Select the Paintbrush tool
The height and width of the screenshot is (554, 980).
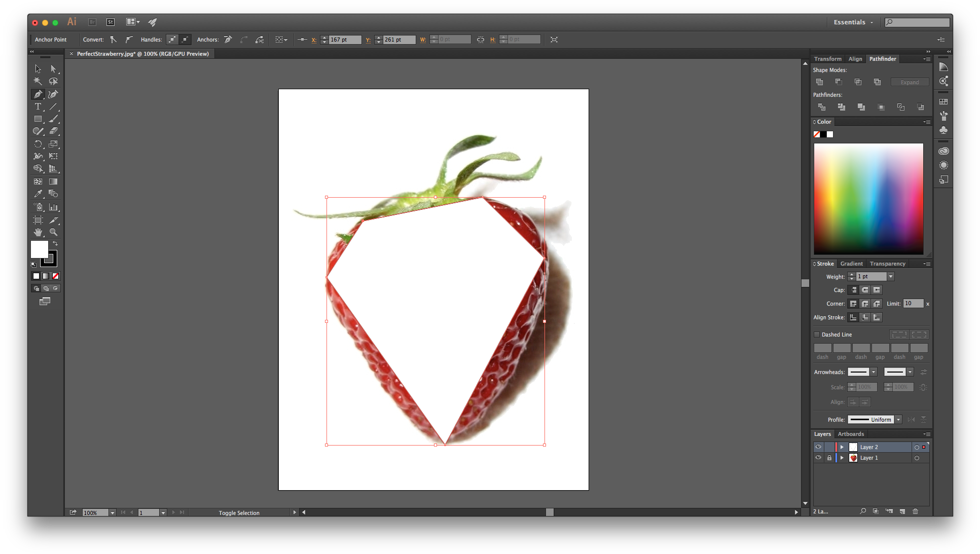coord(54,119)
